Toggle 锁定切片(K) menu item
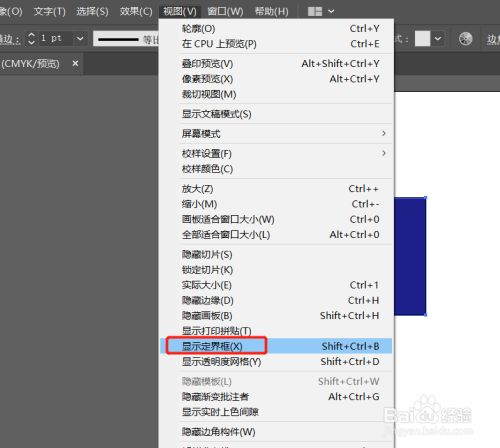500x448 pixels. click(276, 270)
